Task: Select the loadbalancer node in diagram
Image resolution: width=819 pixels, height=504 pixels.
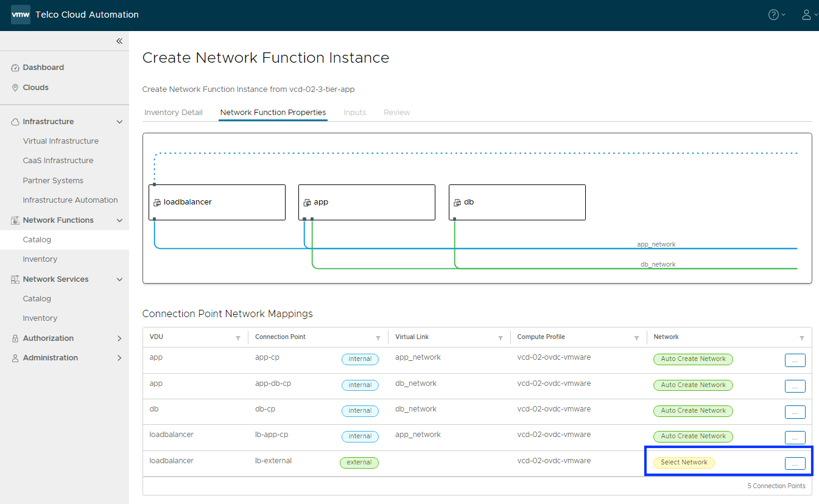Action: [217, 202]
